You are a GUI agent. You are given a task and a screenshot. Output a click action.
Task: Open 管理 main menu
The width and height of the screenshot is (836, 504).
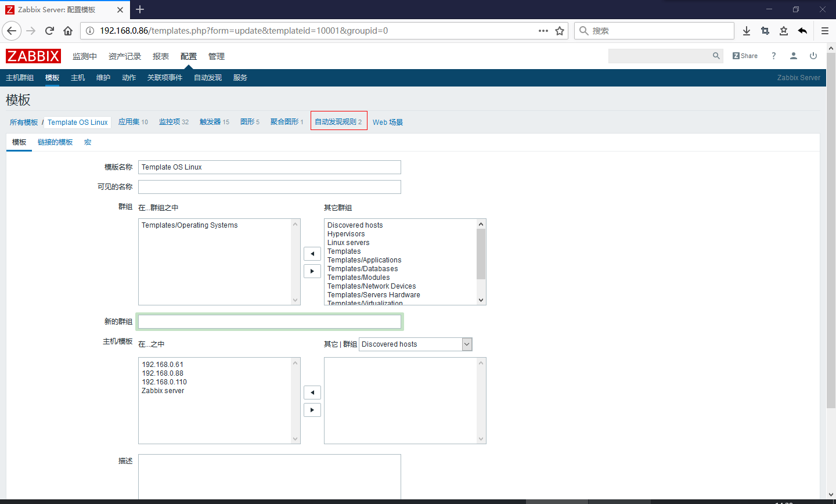point(217,56)
